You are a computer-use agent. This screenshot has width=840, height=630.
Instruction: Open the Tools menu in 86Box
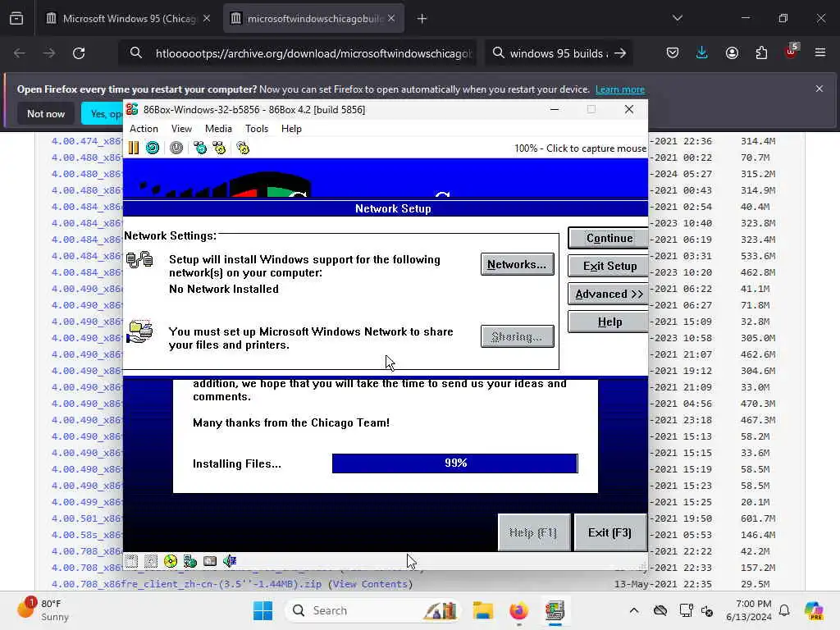(257, 129)
